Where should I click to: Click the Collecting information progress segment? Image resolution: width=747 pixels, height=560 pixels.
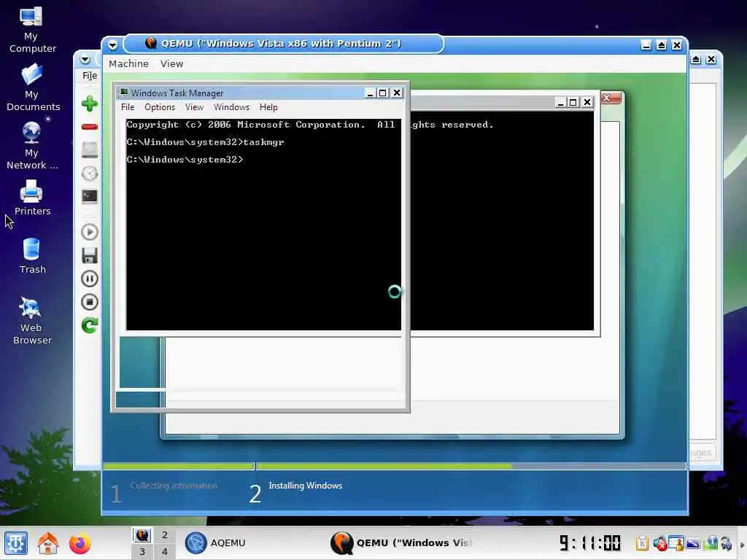(x=178, y=466)
